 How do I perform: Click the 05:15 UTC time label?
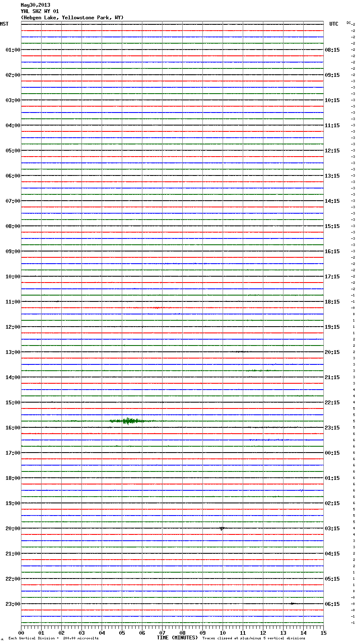pos(332,579)
